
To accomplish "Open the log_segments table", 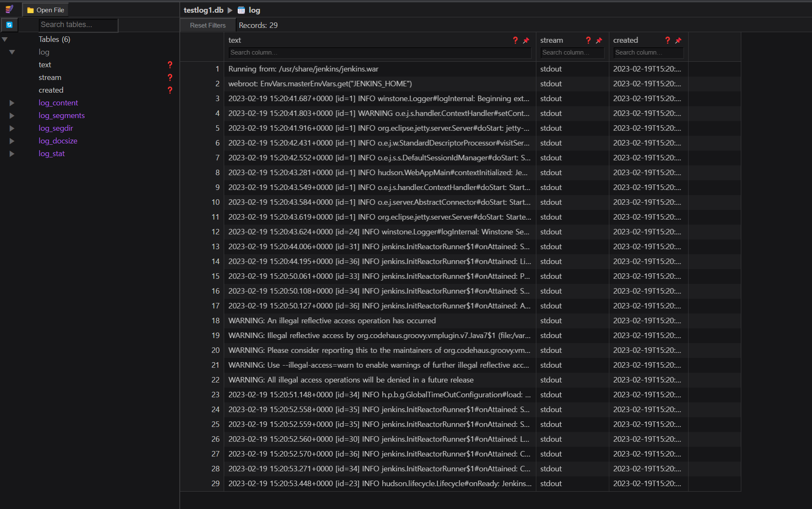I will 62,116.
